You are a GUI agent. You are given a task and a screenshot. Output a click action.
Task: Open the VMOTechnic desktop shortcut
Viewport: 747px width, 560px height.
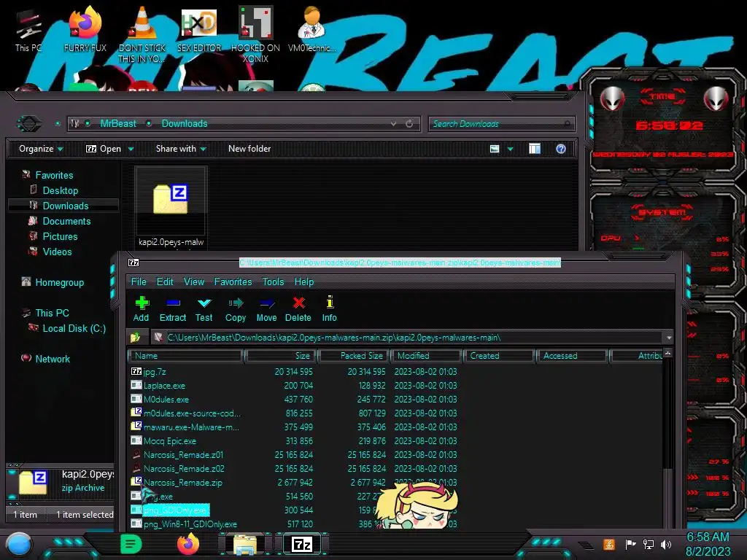(311, 24)
